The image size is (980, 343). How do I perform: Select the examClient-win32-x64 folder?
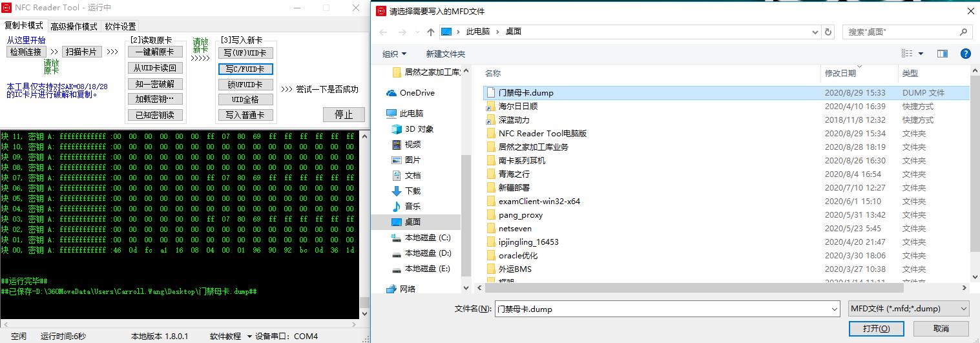(x=539, y=202)
